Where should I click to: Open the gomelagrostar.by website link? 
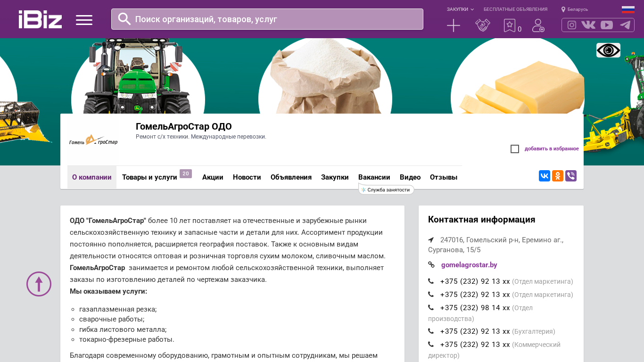point(469,265)
